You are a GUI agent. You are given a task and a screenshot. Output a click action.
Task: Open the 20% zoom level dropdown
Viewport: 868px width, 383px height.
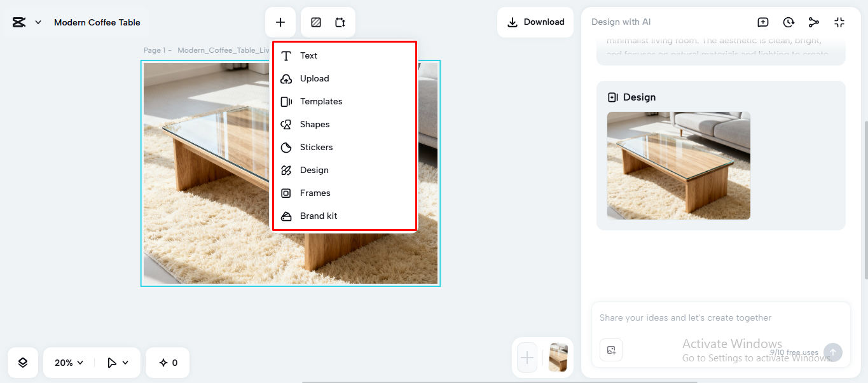click(69, 363)
